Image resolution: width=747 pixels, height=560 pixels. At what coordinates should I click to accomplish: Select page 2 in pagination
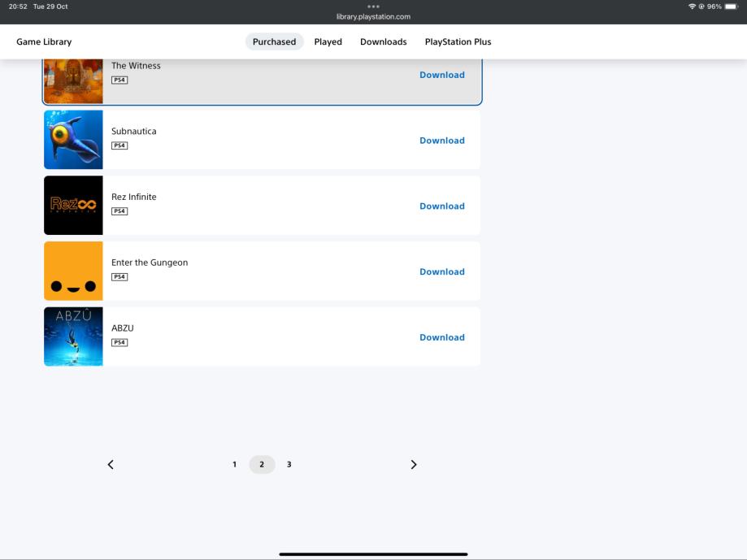[x=262, y=464]
